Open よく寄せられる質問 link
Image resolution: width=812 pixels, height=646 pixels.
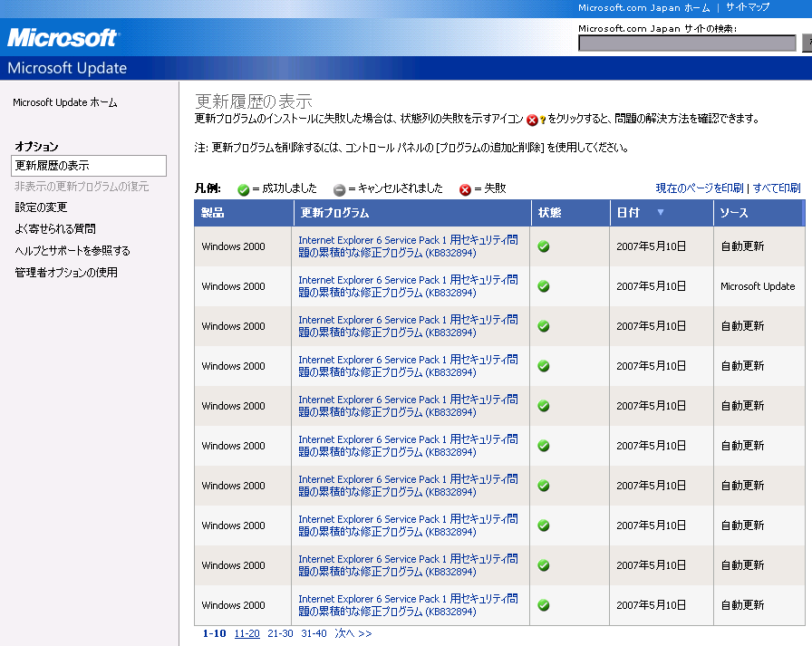(55, 229)
